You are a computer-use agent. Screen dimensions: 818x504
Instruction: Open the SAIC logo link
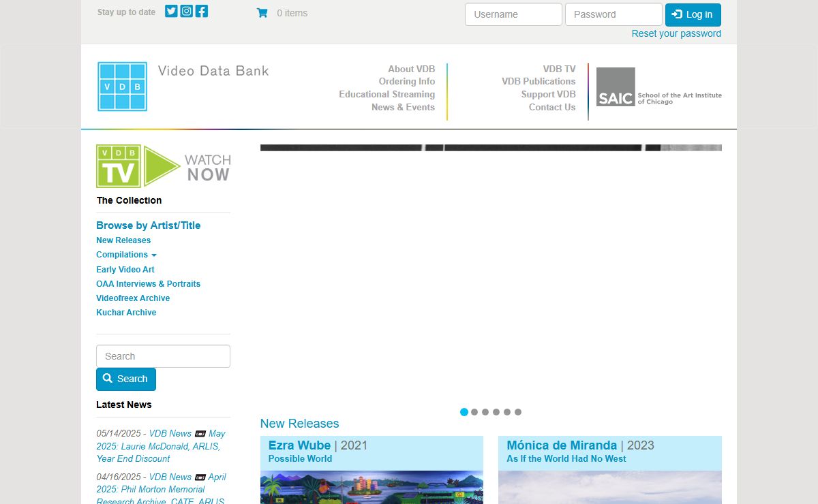pos(658,86)
